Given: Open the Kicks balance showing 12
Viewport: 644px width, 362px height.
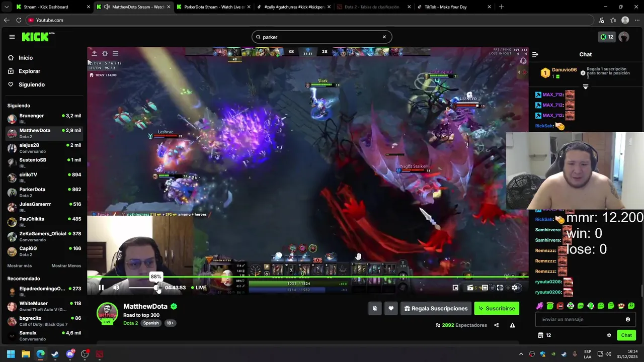Looking at the screenshot, I should tap(607, 37).
